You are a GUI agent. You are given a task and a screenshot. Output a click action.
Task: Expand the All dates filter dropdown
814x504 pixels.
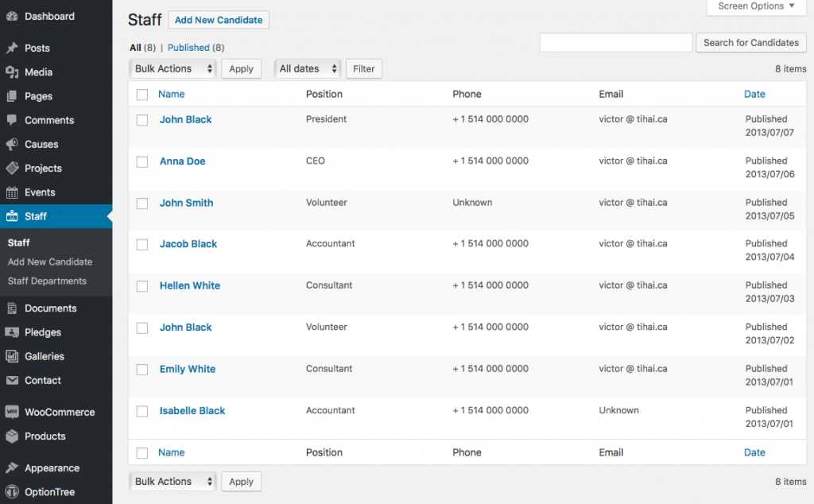[x=307, y=68]
